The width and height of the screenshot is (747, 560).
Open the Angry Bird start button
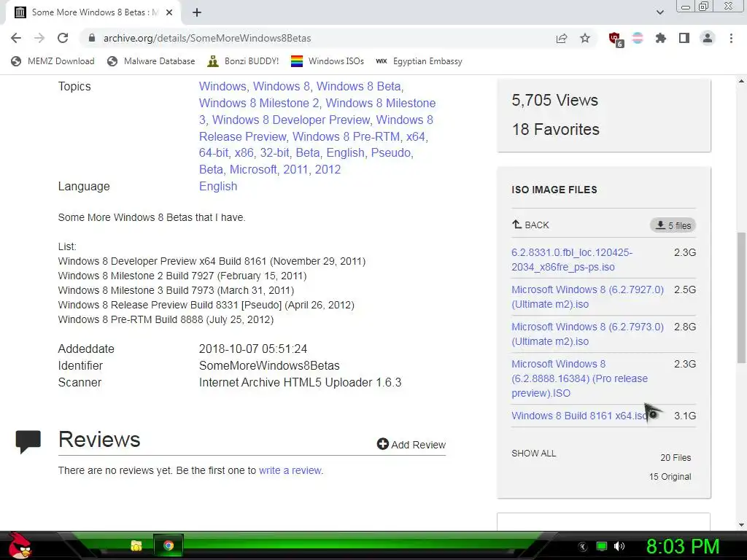click(x=19, y=545)
